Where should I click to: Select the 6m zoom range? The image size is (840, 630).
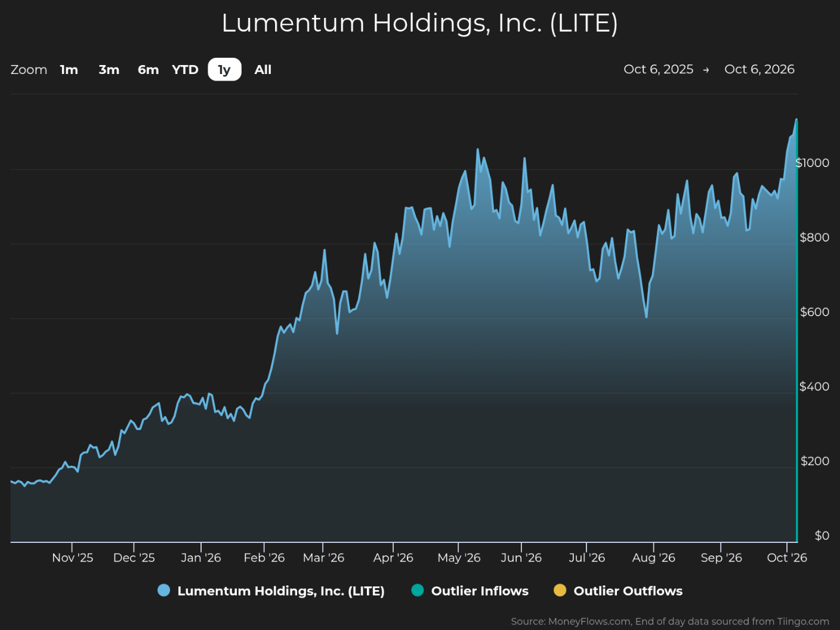(149, 70)
